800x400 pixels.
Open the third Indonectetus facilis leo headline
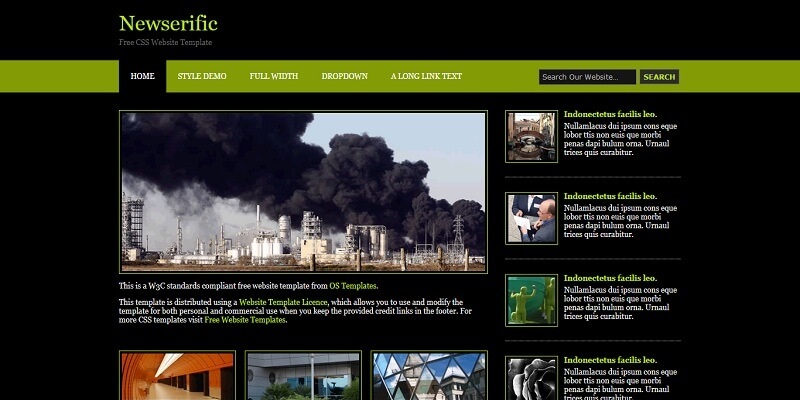[x=610, y=278]
